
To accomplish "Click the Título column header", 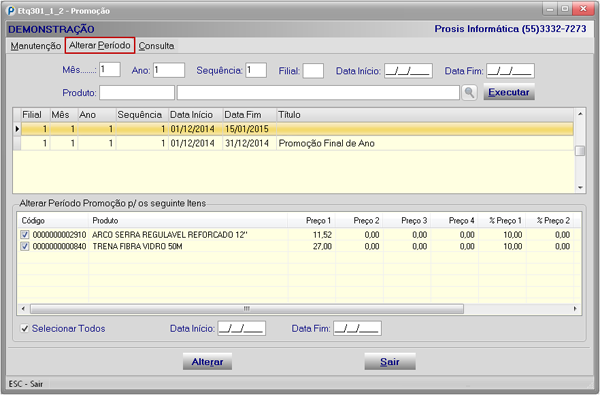I will [425, 115].
